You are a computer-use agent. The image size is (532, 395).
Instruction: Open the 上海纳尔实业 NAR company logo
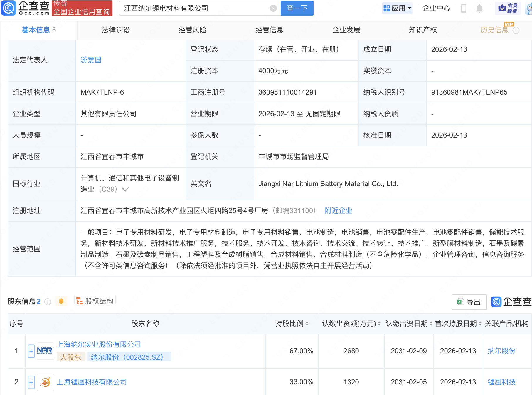(45, 351)
